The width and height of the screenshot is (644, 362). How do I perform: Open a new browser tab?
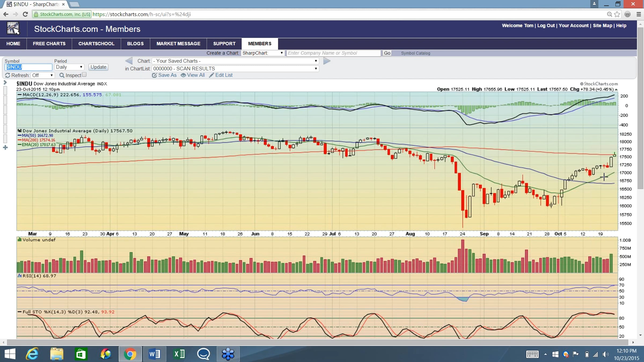coord(74,4)
